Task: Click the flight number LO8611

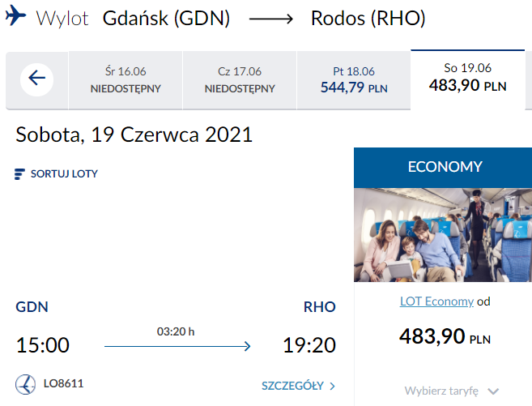Action: pyautogui.click(x=65, y=383)
